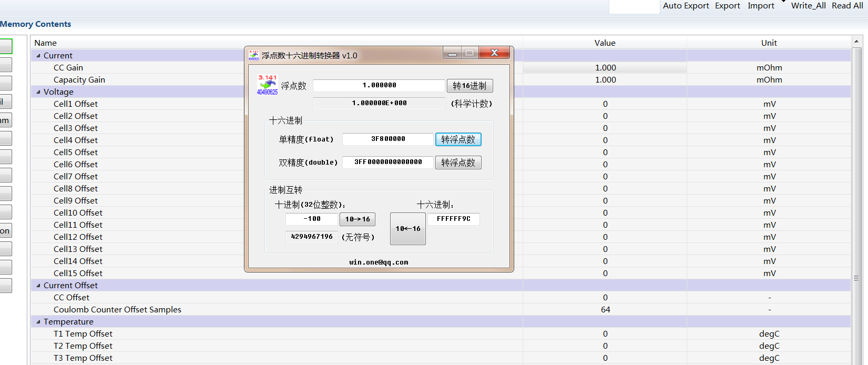This screenshot has height=365, width=868.
Task: Click the scrollbar up arrow
Action: tap(856, 41)
